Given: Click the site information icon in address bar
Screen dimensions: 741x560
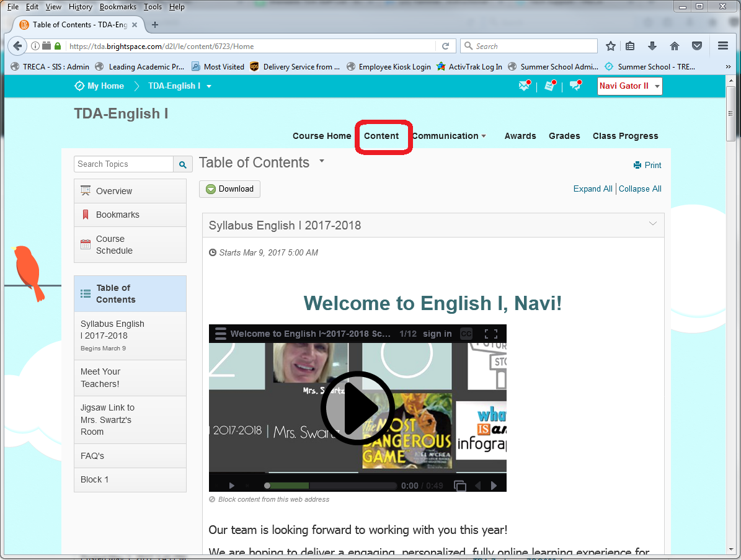Looking at the screenshot, I should pyautogui.click(x=35, y=46).
